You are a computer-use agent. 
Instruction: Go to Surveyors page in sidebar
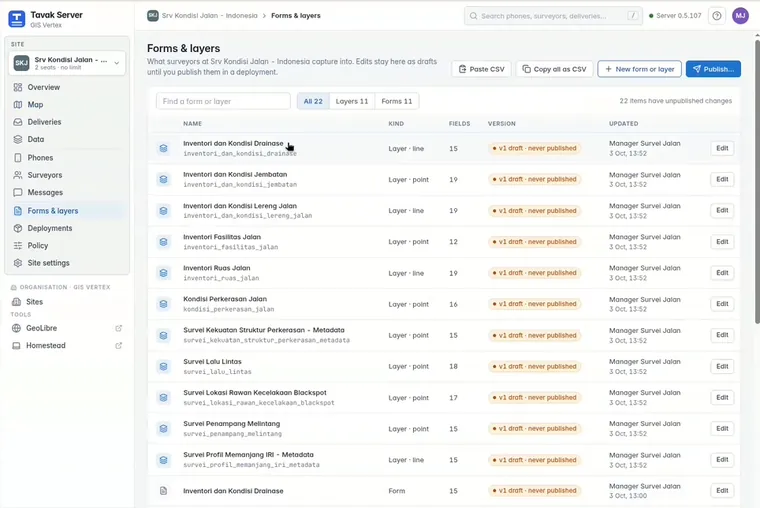click(x=67, y=175)
